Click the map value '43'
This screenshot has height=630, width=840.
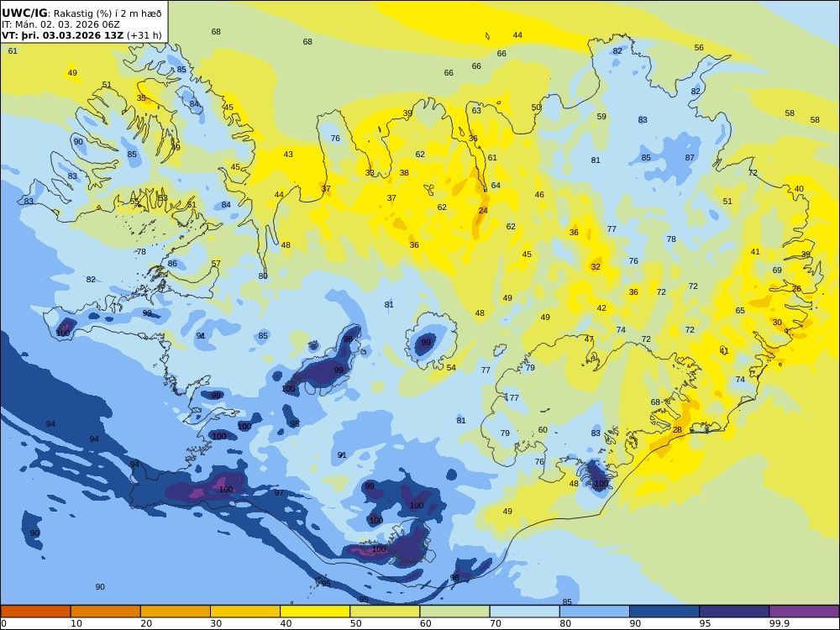[x=288, y=155]
